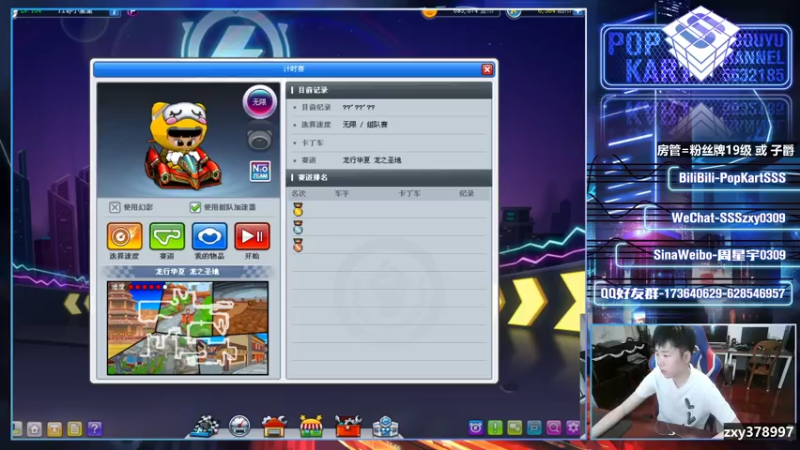Screen dimensions: 800x450
Task: Open the 选择速度 speed selection icon
Action: 124,236
